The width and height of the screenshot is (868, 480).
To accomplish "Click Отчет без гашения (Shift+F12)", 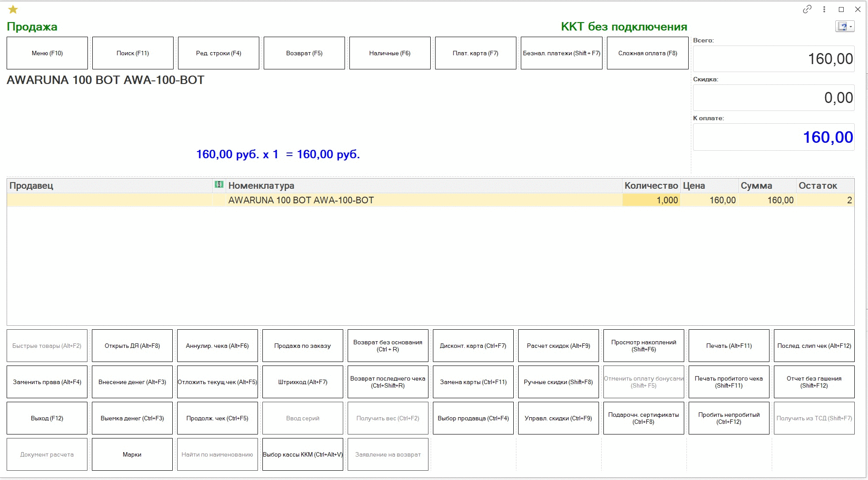I will (814, 382).
